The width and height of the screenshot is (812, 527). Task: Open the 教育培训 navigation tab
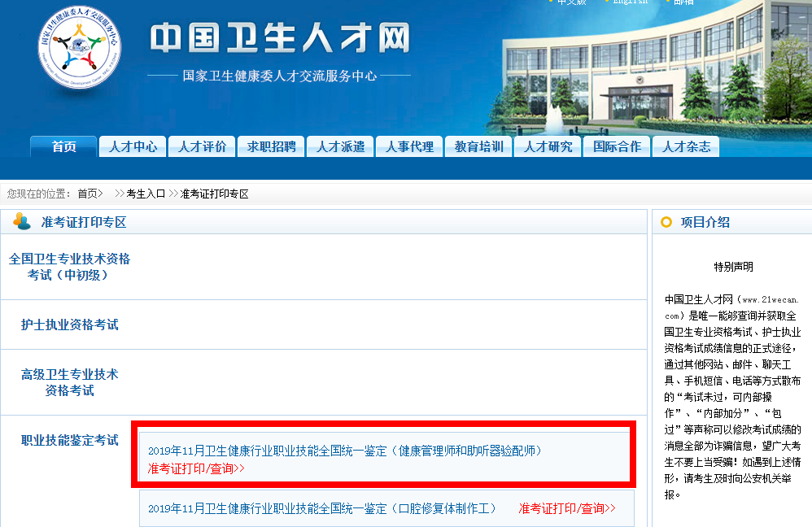[x=478, y=146]
